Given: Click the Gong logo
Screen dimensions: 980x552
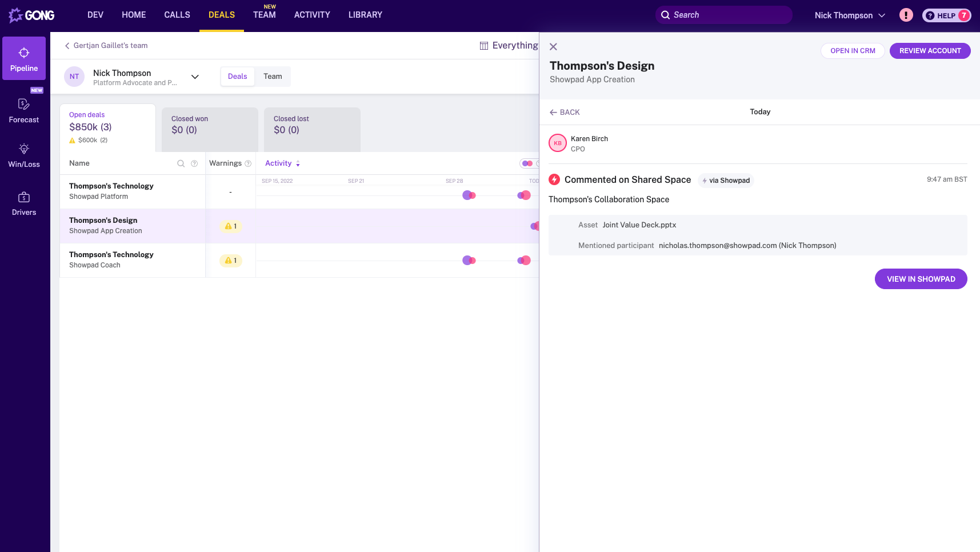Looking at the screenshot, I should [32, 15].
